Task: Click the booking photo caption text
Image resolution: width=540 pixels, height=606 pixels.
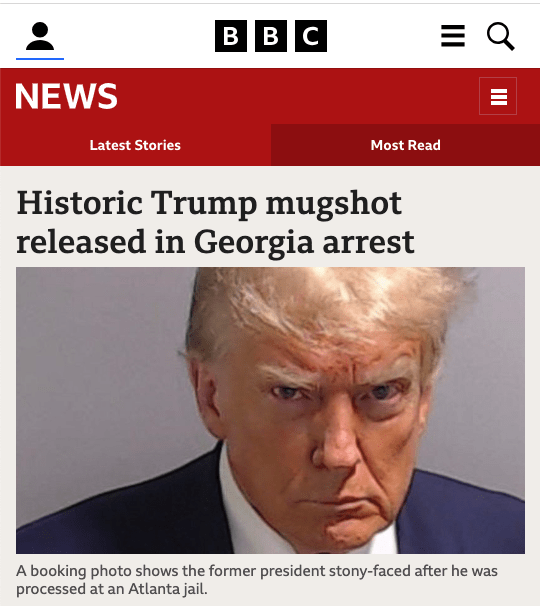Action: click(257, 580)
